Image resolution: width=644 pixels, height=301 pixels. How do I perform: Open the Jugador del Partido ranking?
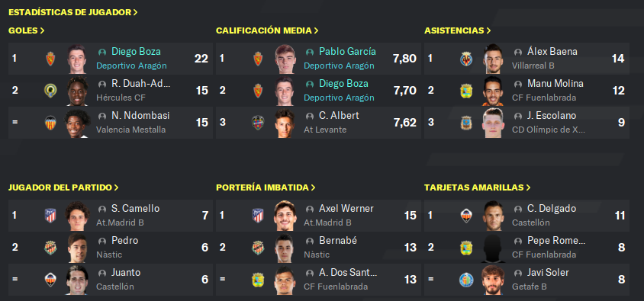click(63, 187)
